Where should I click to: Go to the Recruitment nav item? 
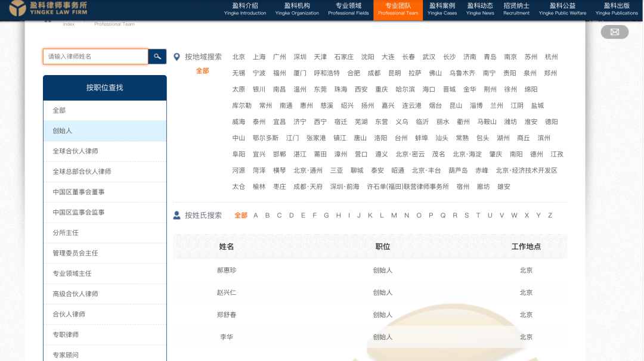point(516,9)
